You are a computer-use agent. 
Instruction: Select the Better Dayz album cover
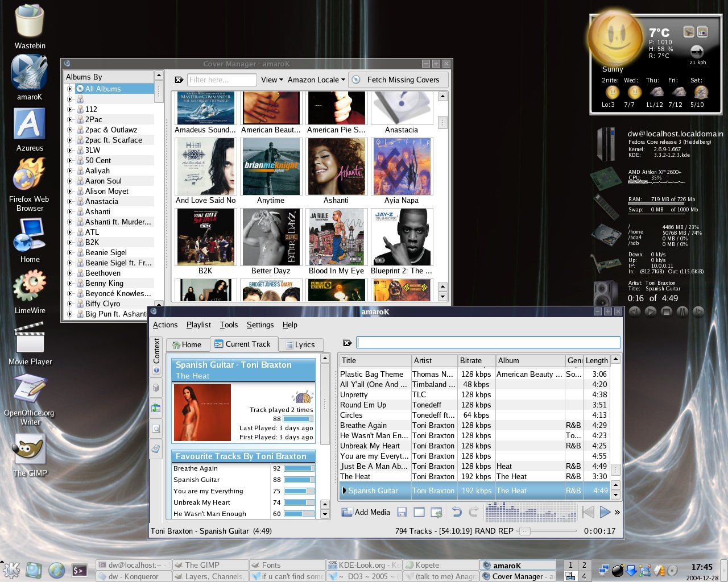[270, 242]
